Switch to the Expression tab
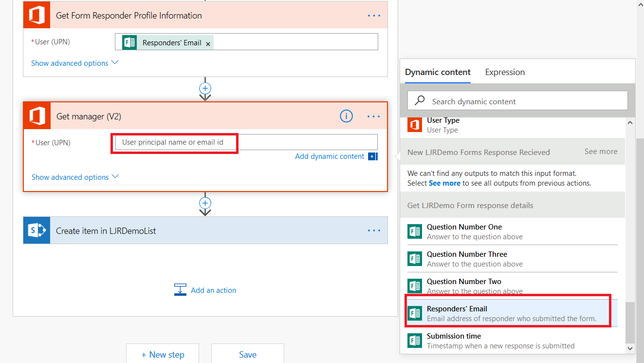Viewport: 644px width, 363px height. click(x=505, y=72)
